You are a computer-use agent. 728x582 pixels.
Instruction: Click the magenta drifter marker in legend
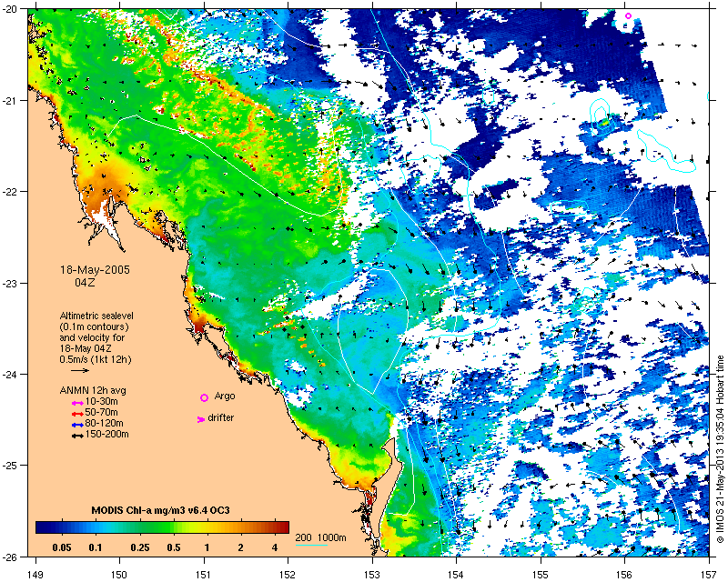(201, 419)
